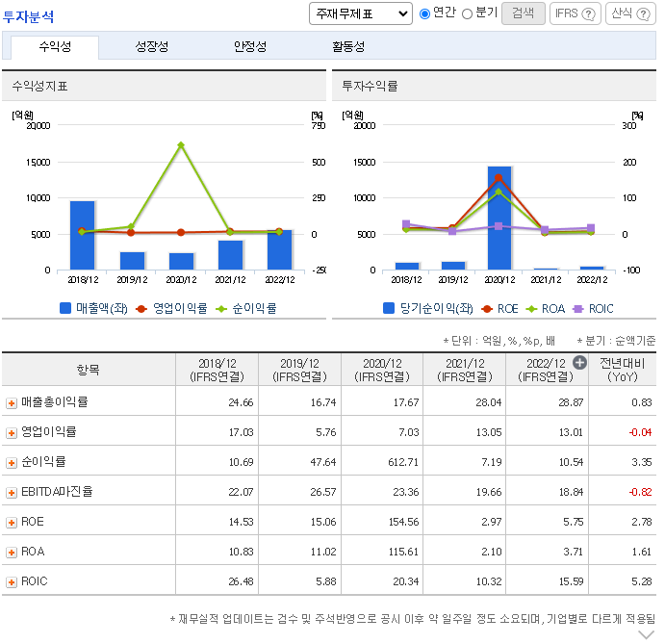
Task: Click the 2019/12 column header
Action: (299, 370)
